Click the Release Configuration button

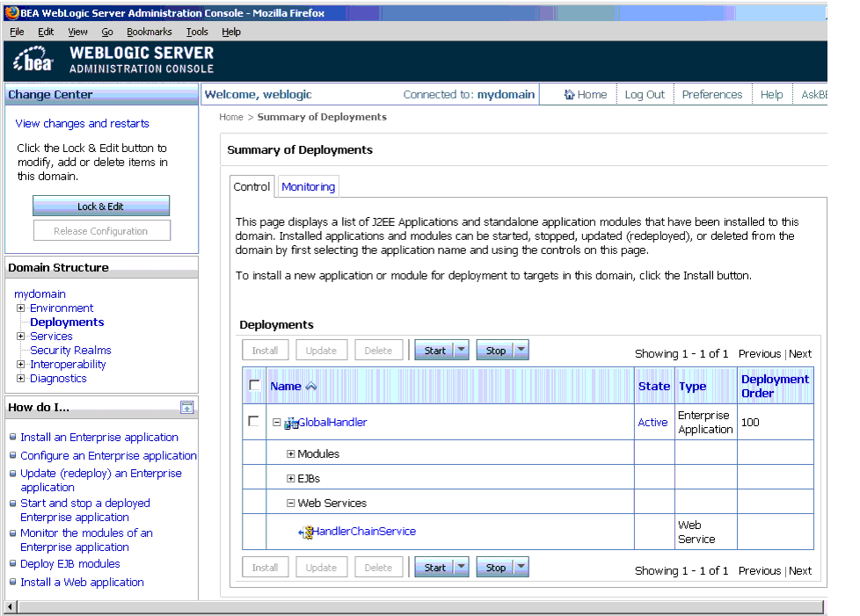tap(101, 231)
